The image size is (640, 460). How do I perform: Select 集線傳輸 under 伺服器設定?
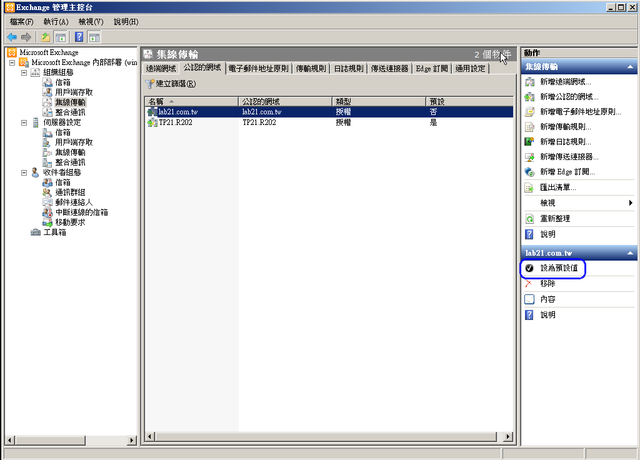click(70, 152)
